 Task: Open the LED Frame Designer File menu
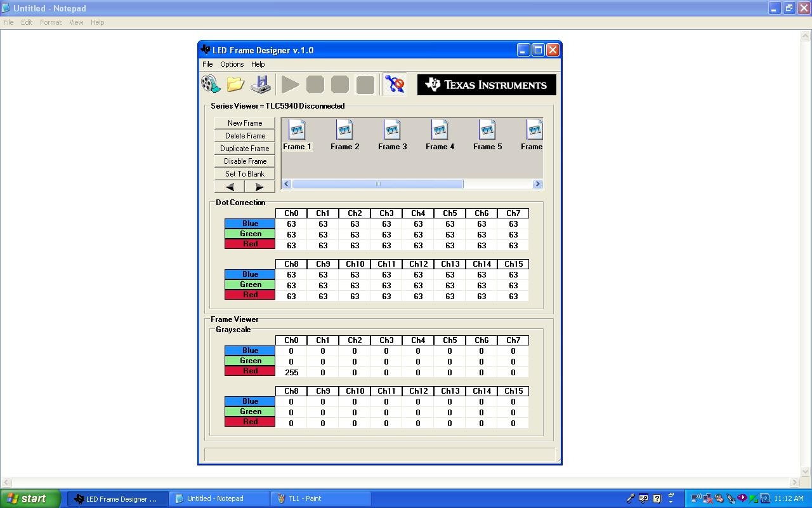tap(207, 64)
